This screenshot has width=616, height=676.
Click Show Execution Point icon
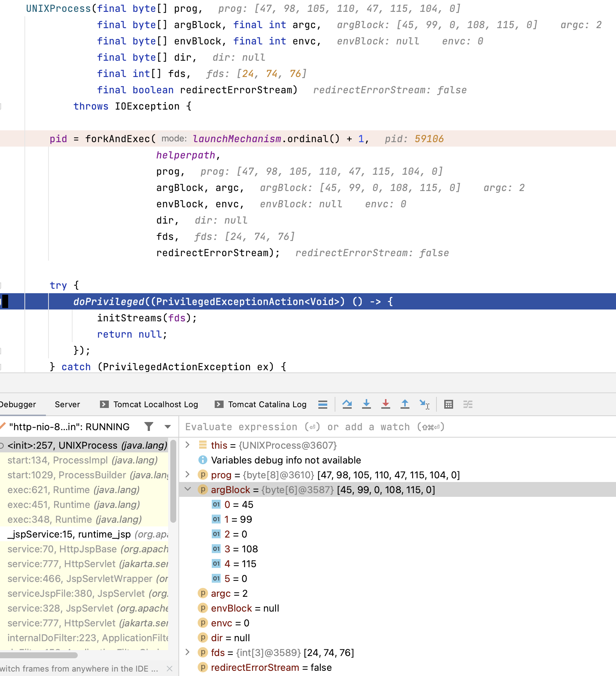(323, 405)
